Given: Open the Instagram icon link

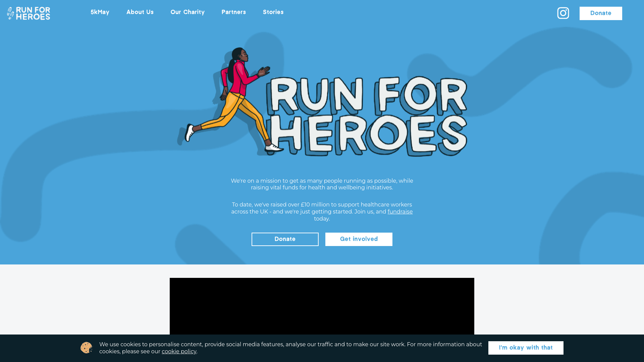Looking at the screenshot, I should [x=563, y=13].
